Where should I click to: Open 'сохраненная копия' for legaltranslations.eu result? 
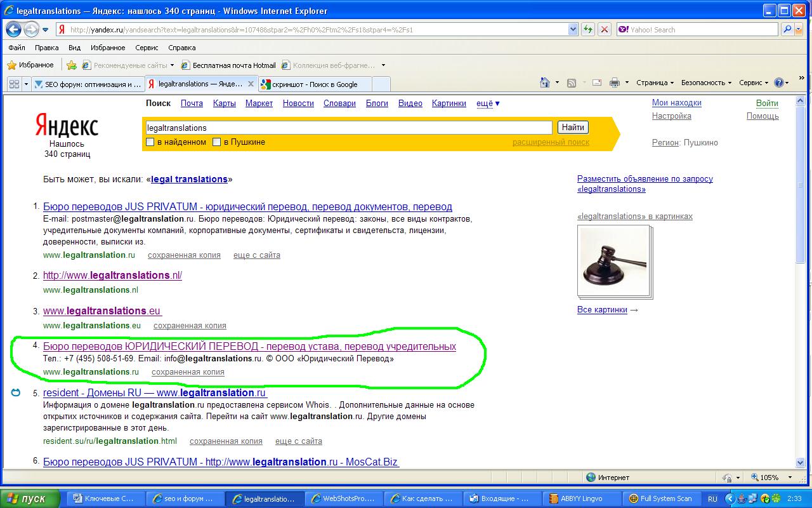[x=190, y=326]
